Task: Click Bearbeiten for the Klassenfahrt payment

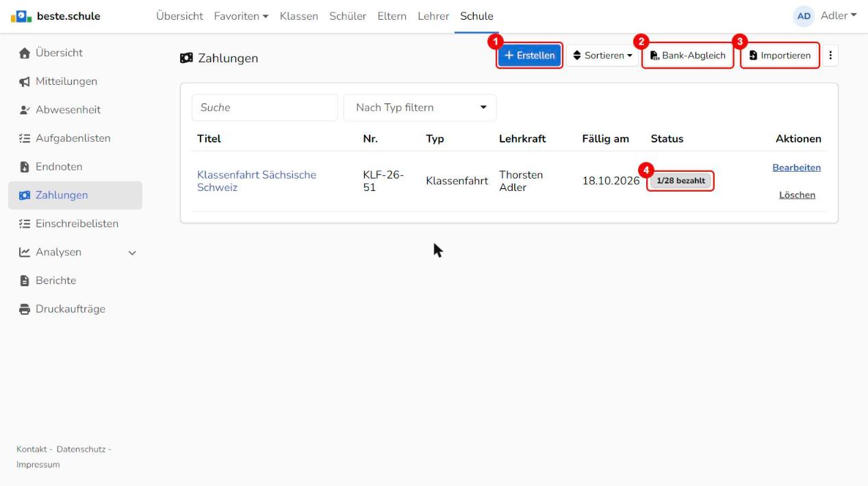Action: pos(797,168)
